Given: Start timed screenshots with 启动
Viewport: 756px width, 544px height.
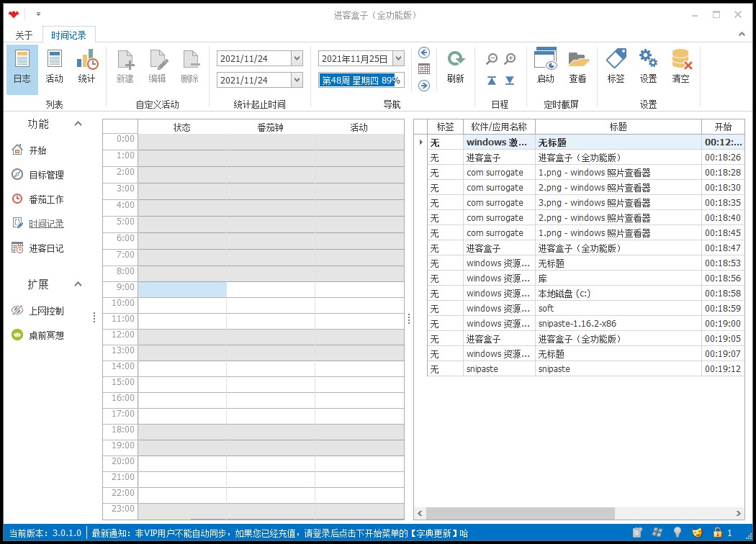Looking at the screenshot, I should (x=546, y=68).
